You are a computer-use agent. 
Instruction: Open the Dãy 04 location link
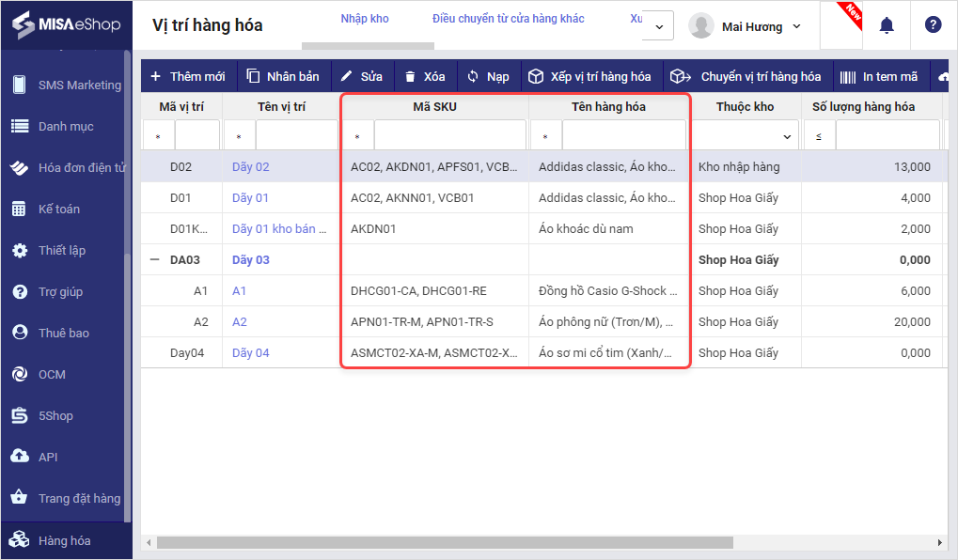(250, 352)
